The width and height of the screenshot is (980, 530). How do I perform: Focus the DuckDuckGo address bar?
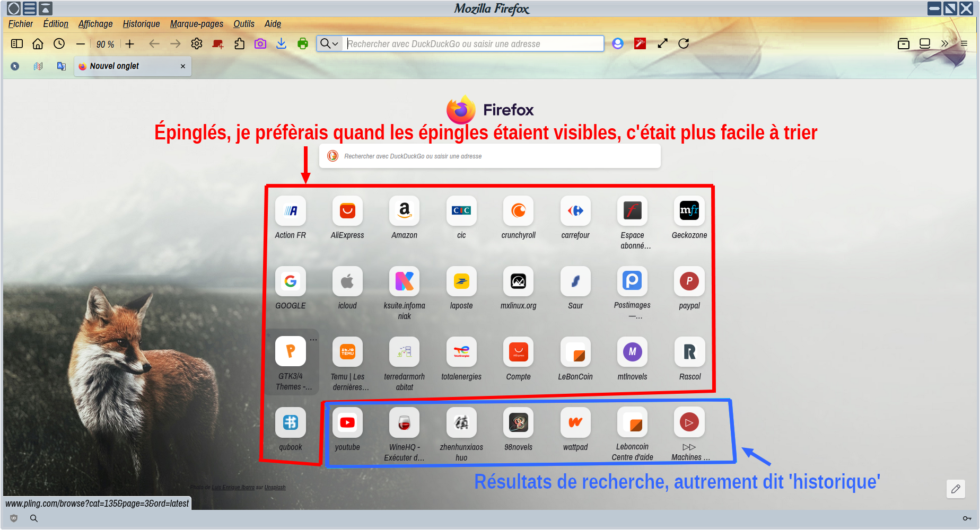[474, 44]
